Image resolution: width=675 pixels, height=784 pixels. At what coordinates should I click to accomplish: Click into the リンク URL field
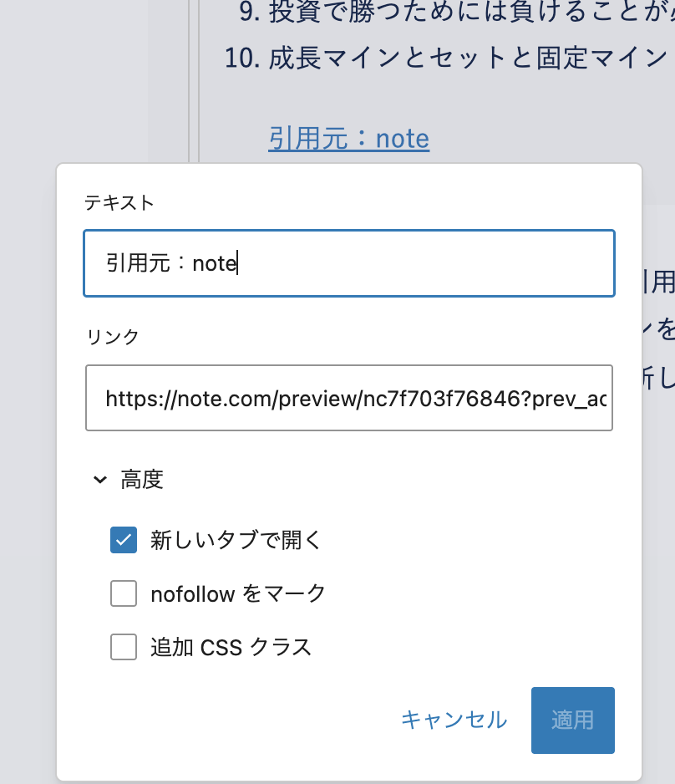coord(349,397)
